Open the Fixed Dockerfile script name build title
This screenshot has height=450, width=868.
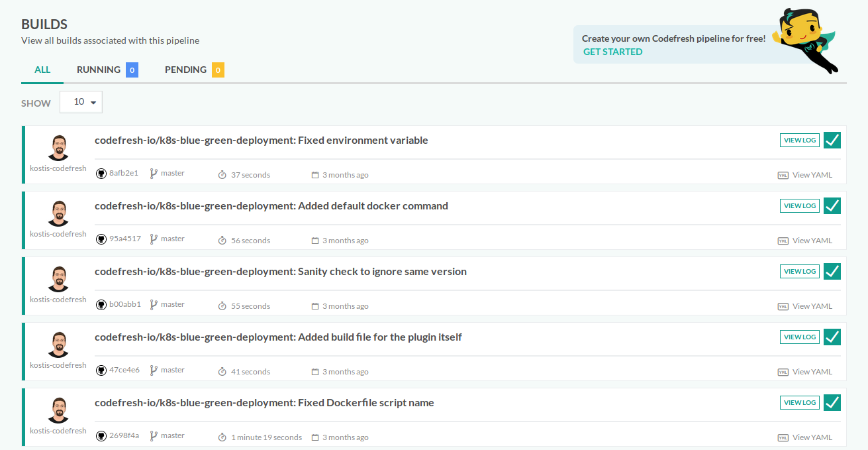pyautogui.click(x=264, y=403)
